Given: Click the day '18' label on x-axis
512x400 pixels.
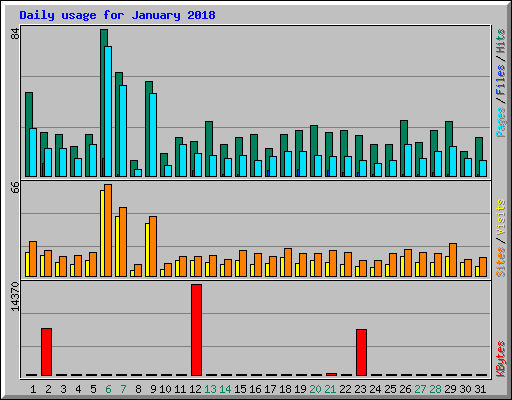Looking at the screenshot, I should [x=285, y=389].
